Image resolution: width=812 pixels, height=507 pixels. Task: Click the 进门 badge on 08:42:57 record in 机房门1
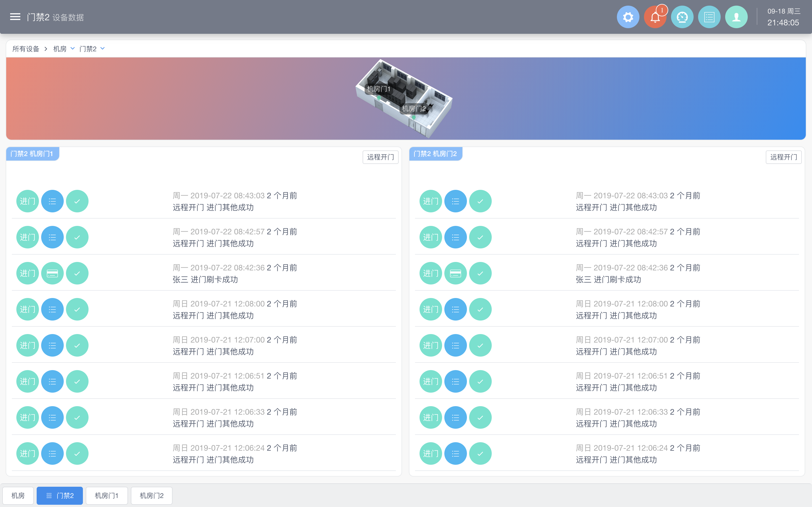28,237
